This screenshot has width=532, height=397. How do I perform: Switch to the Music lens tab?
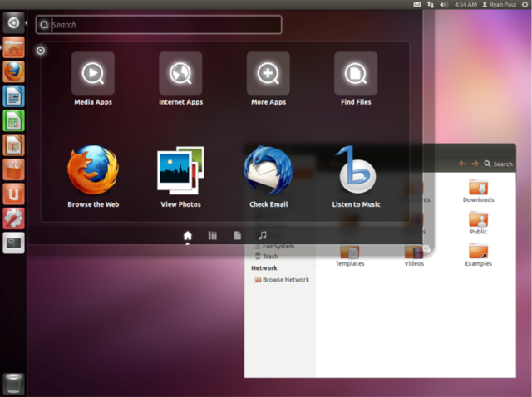click(x=263, y=235)
